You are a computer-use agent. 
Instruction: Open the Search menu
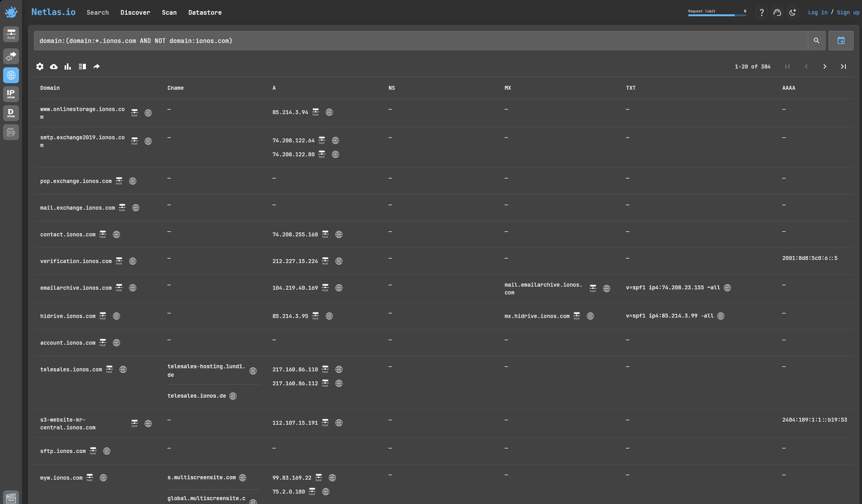point(97,12)
